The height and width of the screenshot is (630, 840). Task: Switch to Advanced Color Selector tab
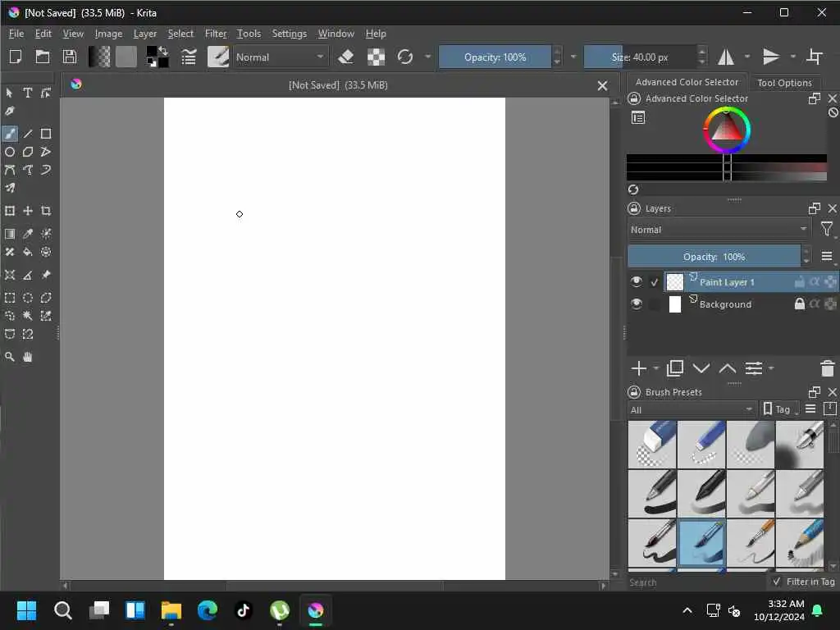(687, 82)
